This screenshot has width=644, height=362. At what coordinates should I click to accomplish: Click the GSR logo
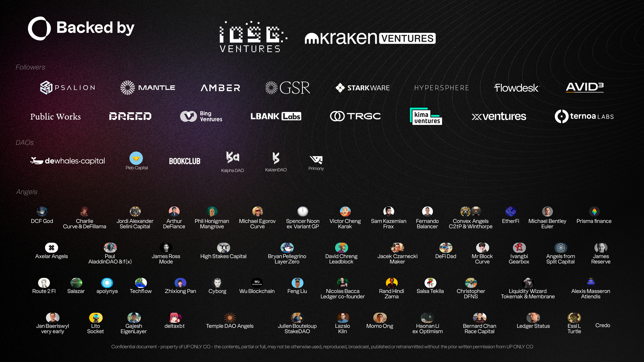pos(288,88)
